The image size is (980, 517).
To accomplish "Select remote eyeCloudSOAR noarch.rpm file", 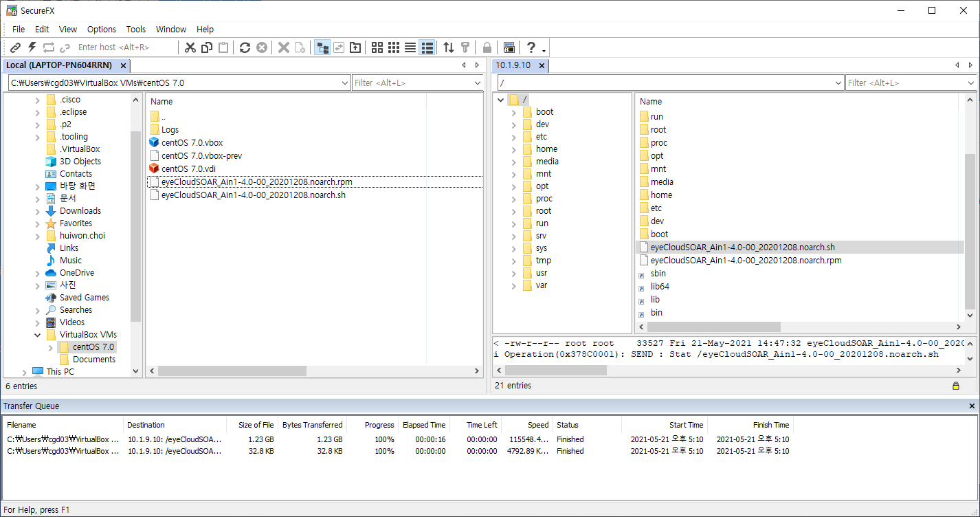I will [x=746, y=261].
